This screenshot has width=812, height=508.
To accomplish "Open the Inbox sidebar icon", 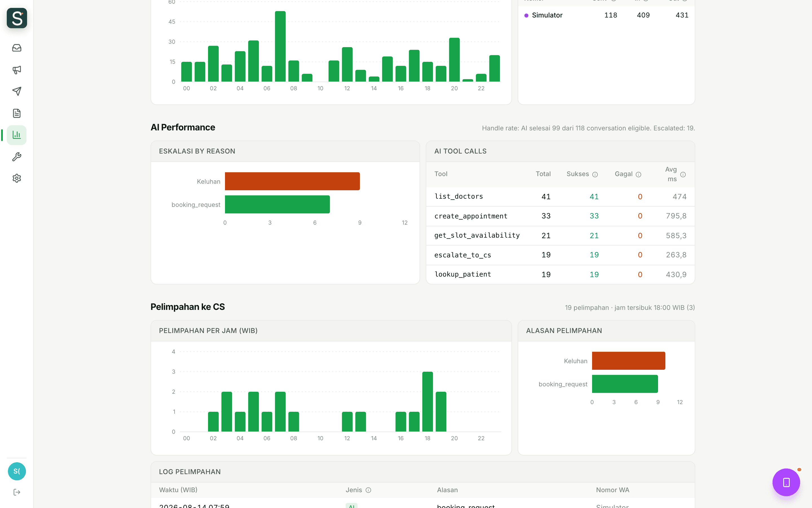I will (17, 48).
